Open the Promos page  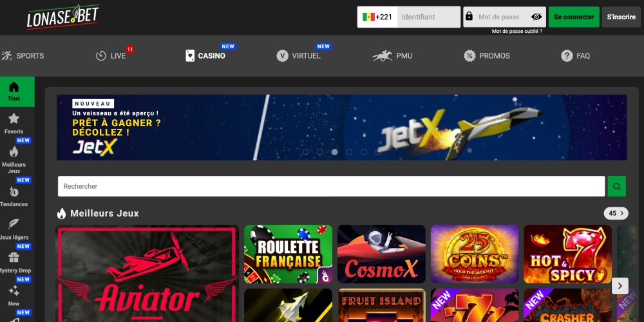[x=487, y=56]
